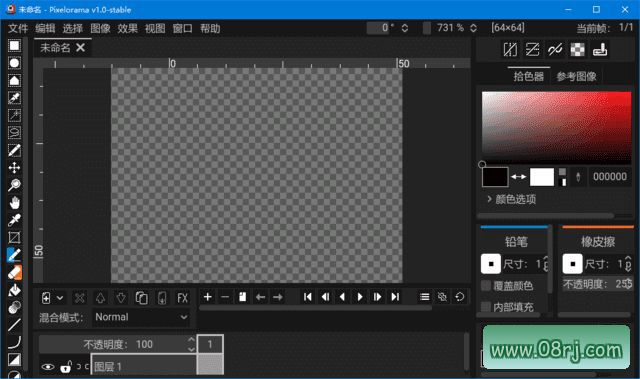640x379 pixels.
Task: Expand the 颜色选项 section
Action: point(511,199)
